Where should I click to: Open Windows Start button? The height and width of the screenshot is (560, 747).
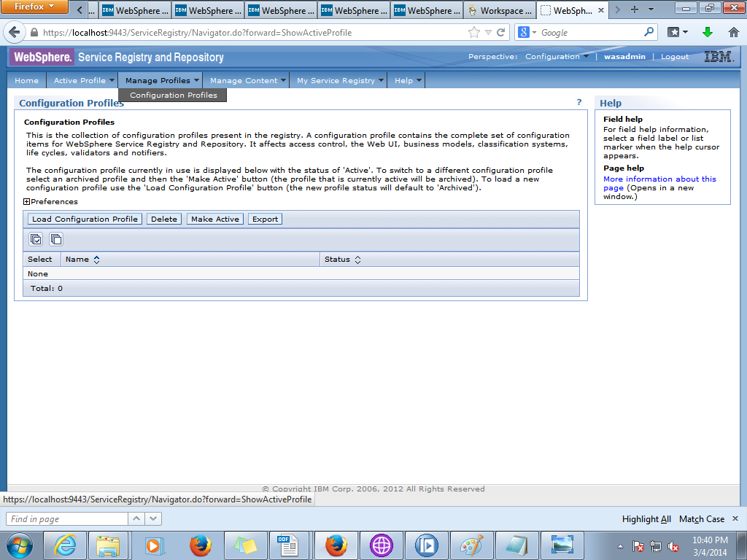pos(19,545)
